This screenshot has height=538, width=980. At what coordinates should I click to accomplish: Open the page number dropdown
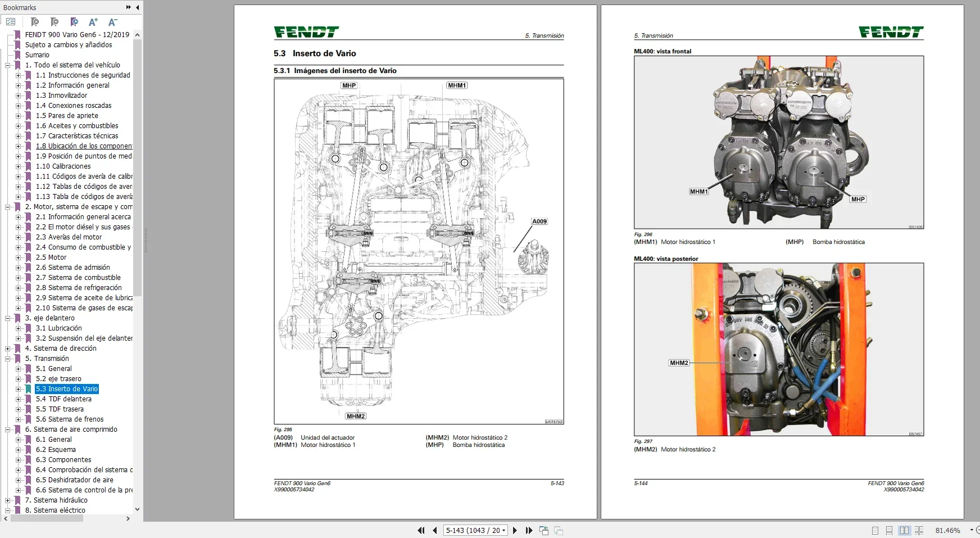pyautogui.click(x=502, y=530)
